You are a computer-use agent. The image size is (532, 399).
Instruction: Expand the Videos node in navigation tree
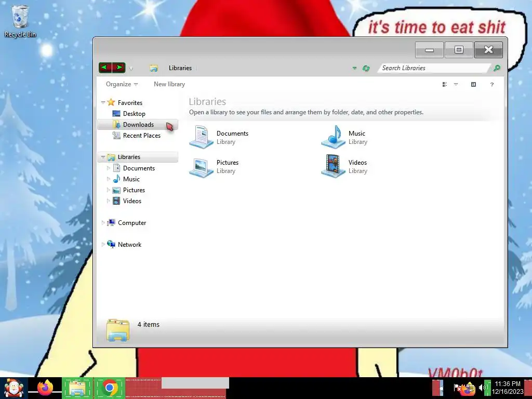point(108,201)
